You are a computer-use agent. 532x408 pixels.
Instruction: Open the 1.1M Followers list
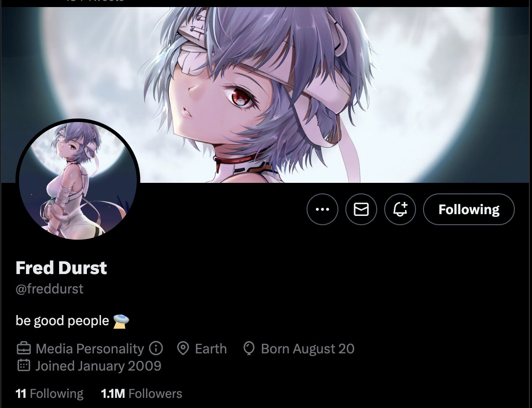(142, 393)
